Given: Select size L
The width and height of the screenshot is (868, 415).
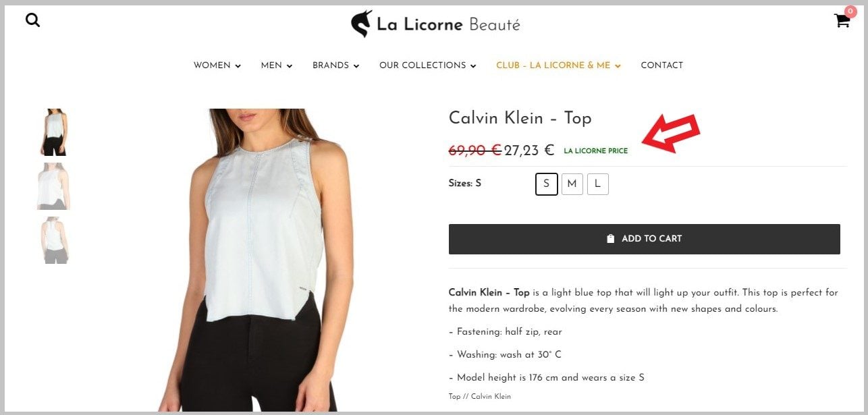Looking at the screenshot, I should [597, 184].
